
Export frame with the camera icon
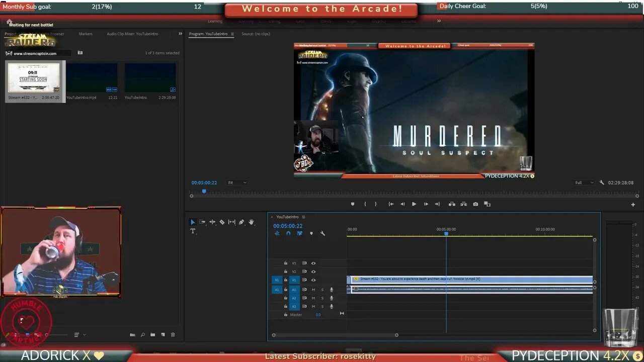tap(475, 204)
